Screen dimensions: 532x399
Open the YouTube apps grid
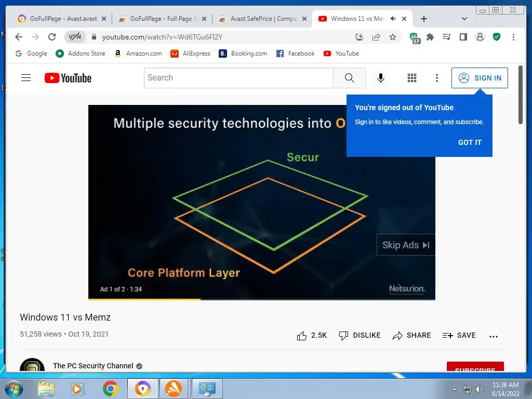(x=411, y=78)
